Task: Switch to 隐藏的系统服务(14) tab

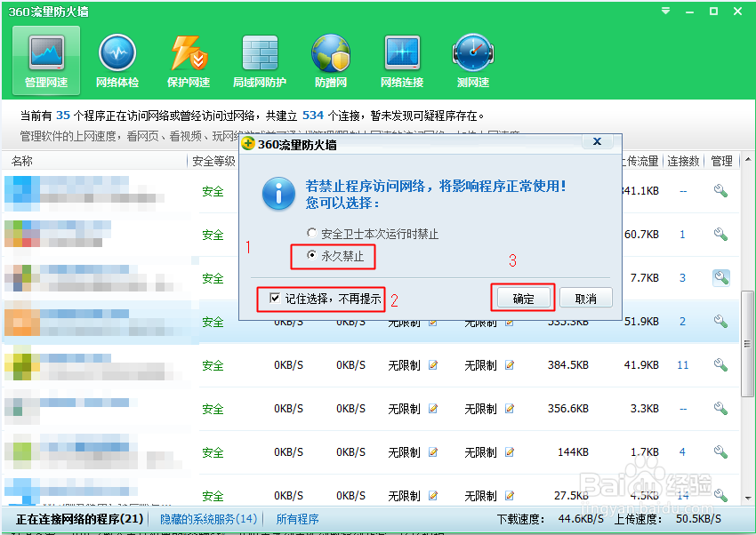Action: click(209, 519)
